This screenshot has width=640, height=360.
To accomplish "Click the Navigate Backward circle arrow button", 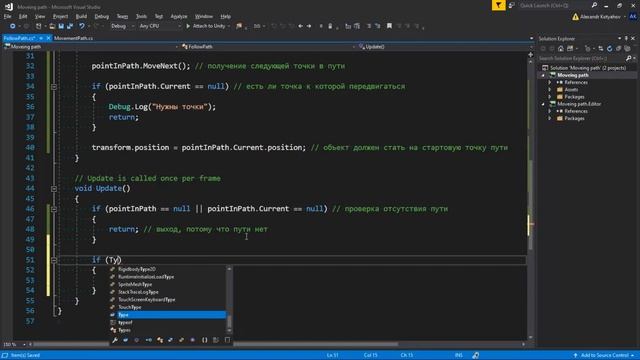I will coord(12,26).
